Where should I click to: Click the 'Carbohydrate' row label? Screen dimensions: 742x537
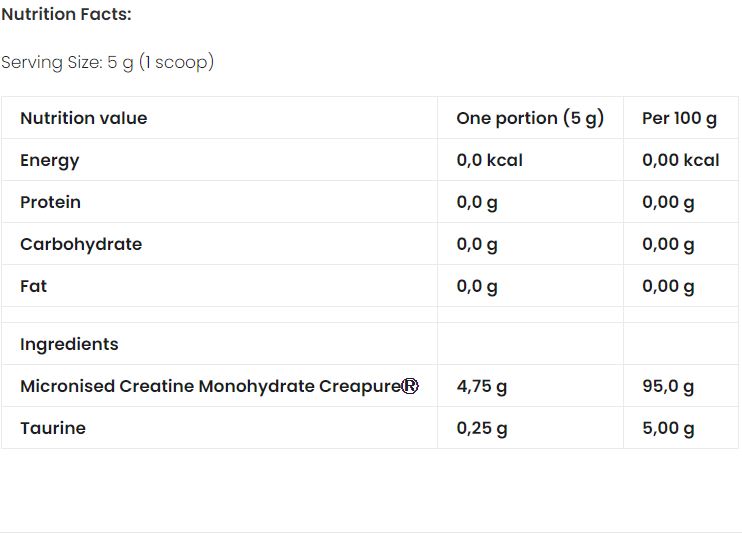point(81,244)
